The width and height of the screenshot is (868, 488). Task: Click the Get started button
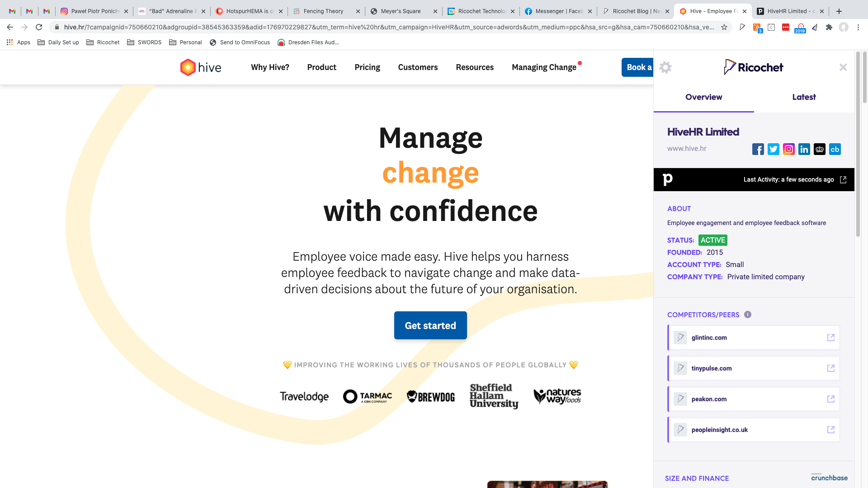[430, 325]
